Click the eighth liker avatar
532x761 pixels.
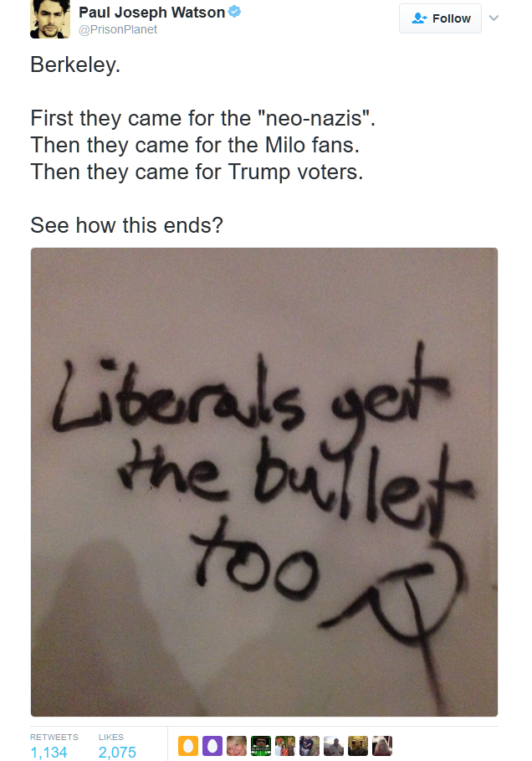point(358,745)
